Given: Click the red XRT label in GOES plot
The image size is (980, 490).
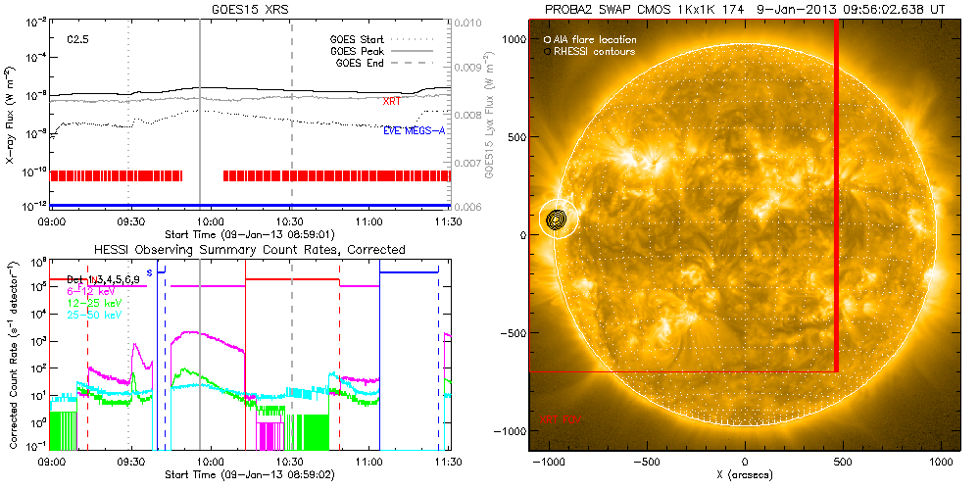Looking at the screenshot, I should pyautogui.click(x=391, y=101).
